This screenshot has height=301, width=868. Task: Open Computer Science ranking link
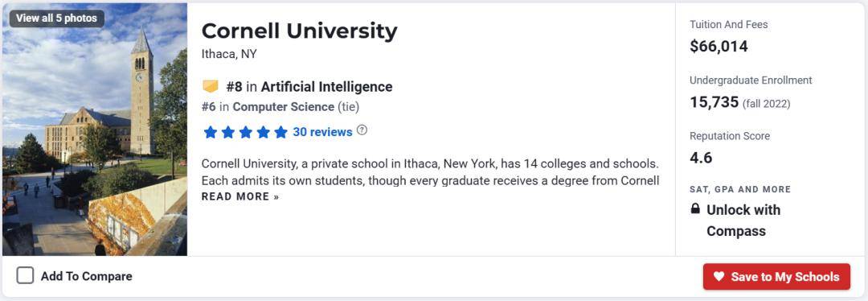(x=283, y=107)
